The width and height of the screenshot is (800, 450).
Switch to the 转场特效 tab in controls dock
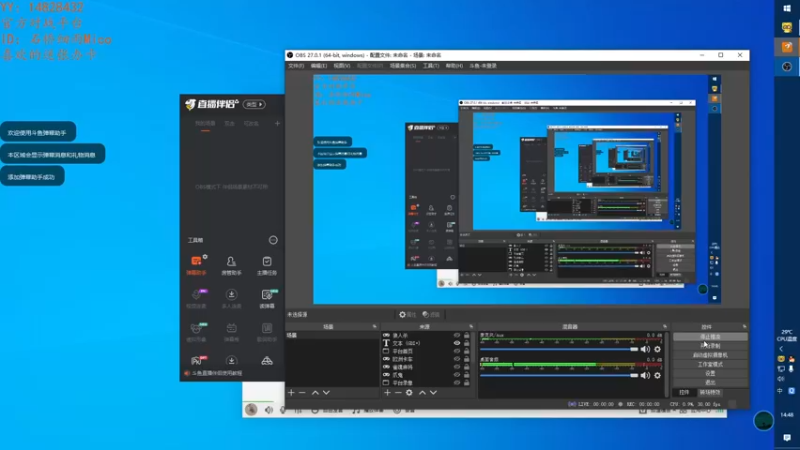click(x=710, y=392)
